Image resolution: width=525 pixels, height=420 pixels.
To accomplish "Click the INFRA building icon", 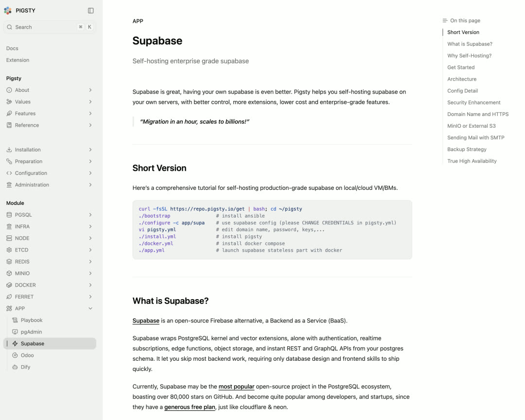I will 9,227.
